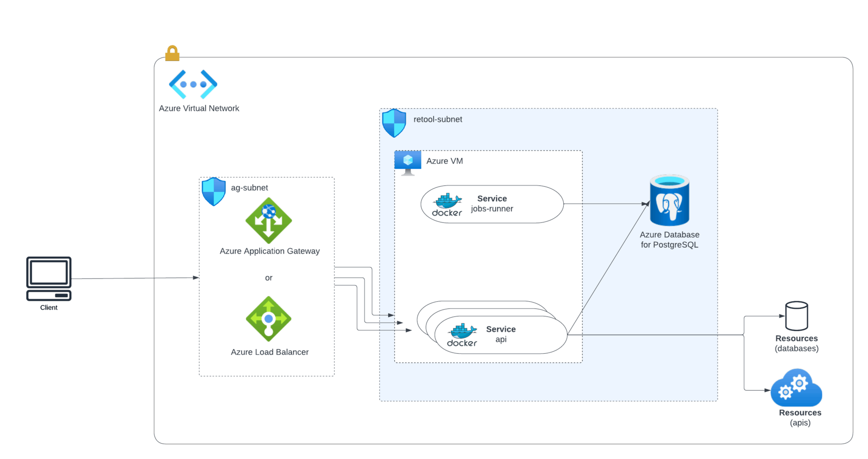Viewport: 868px width, 459px height.
Task: Select the "Azure Virtual Network" label
Action: pos(199,109)
